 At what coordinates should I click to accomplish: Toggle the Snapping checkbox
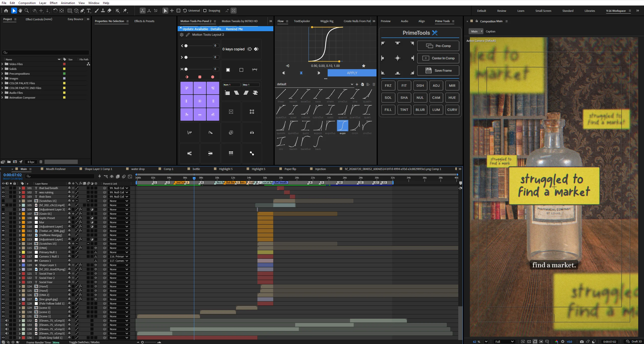(205, 11)
